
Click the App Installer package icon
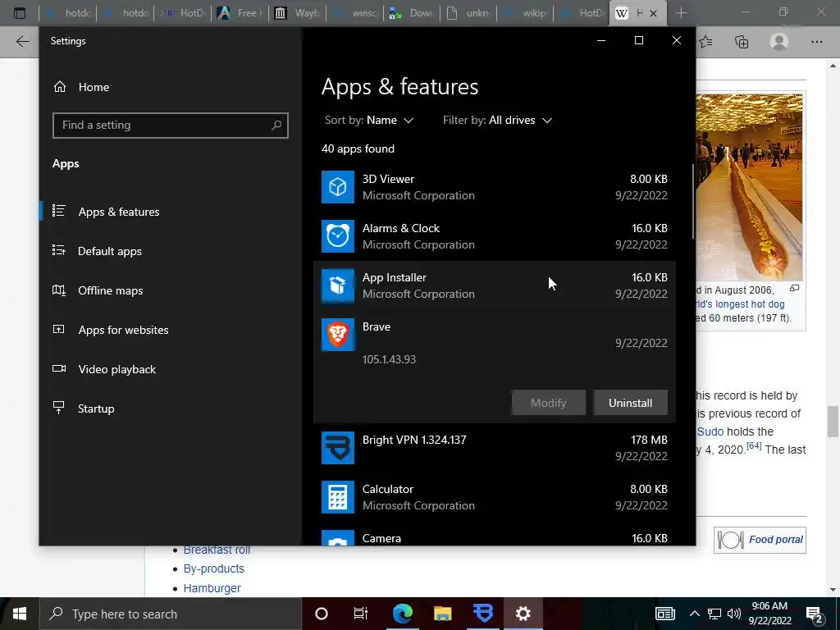(337, 285)
